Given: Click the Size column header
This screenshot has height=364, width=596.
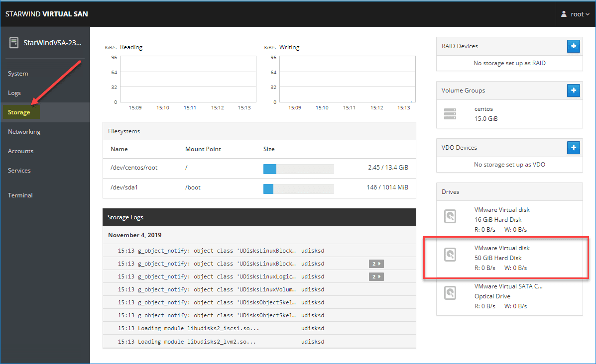Looking at the screenshot, I should pyautogui.click(x=269, y=149).
